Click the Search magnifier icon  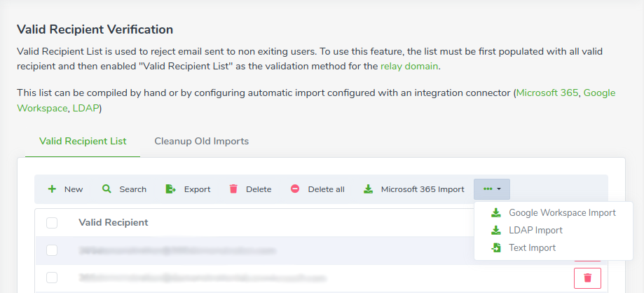(107, 189)
